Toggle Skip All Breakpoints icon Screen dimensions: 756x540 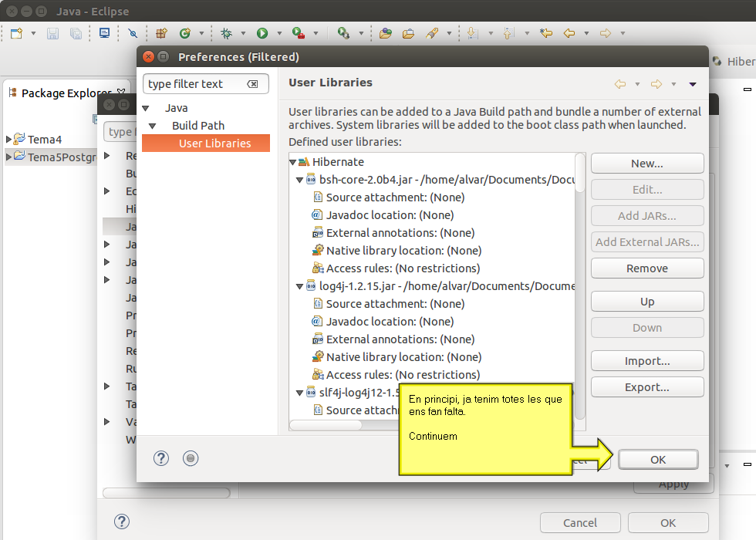click(133, 33)
